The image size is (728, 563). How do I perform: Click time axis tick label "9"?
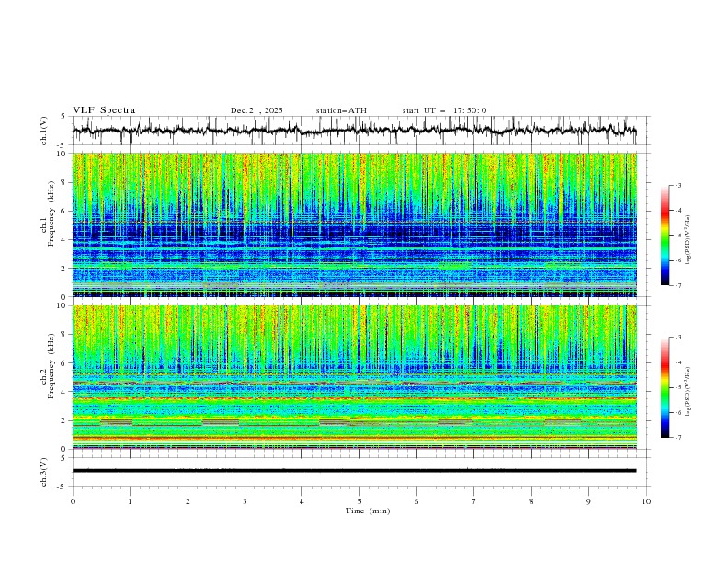[x=588, y=501]
